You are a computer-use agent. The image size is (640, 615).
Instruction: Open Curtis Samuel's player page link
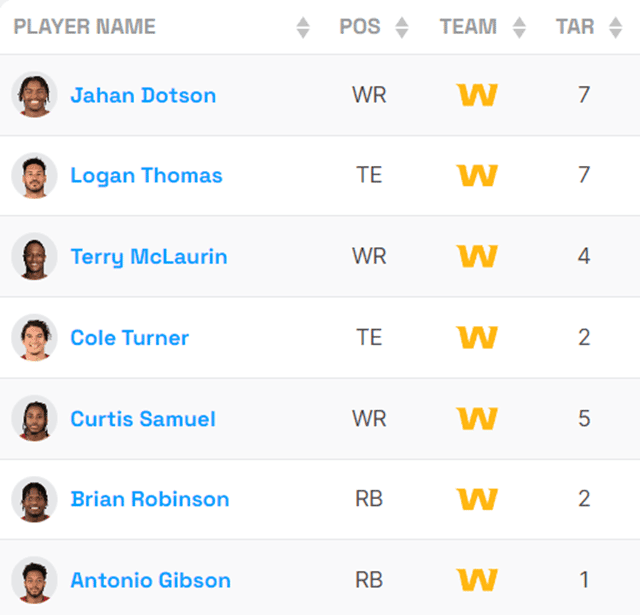[143, 419]
